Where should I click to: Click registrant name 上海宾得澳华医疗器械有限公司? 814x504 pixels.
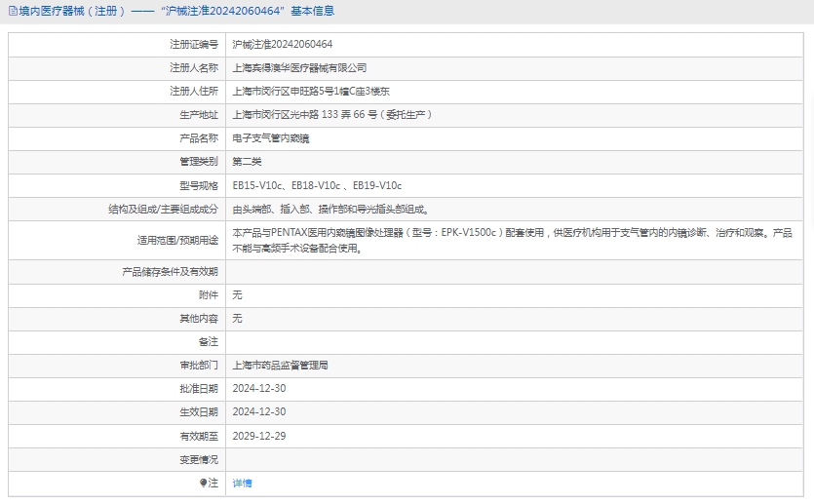pos(299,67)
